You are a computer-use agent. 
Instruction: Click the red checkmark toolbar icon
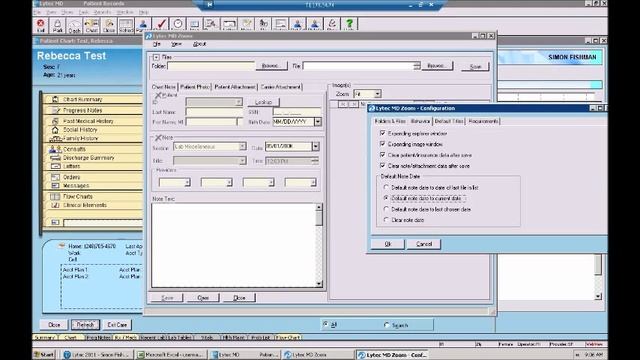tap(162, 24)
